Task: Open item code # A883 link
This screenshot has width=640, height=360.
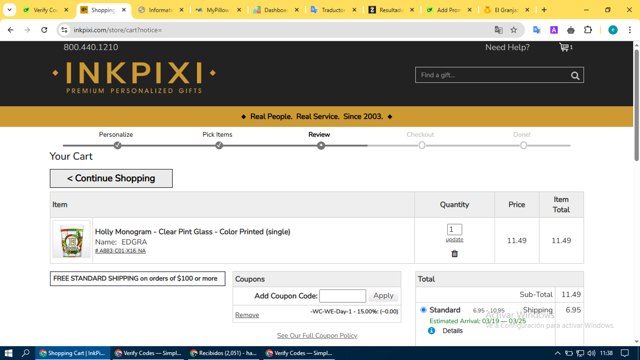Action: click(120, 251)
